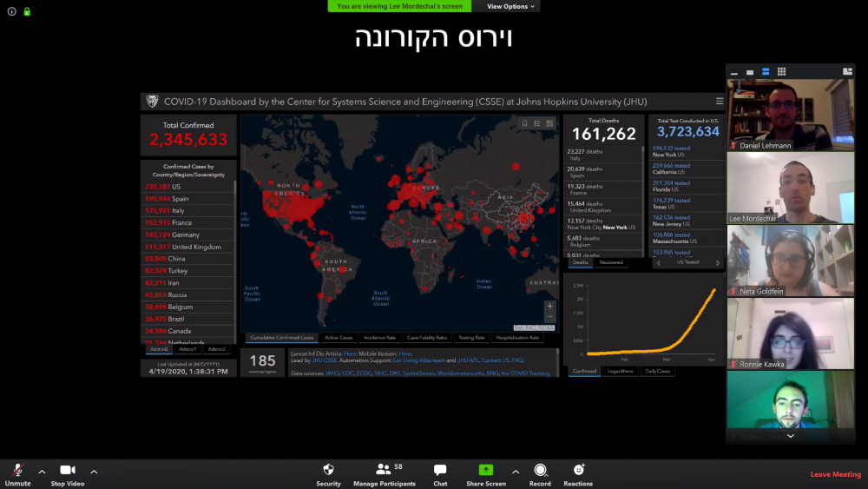This screenshot has height=489, width=868.
Task: Click Italy row in confirmed cases list
Action: [x=188, y=210]
